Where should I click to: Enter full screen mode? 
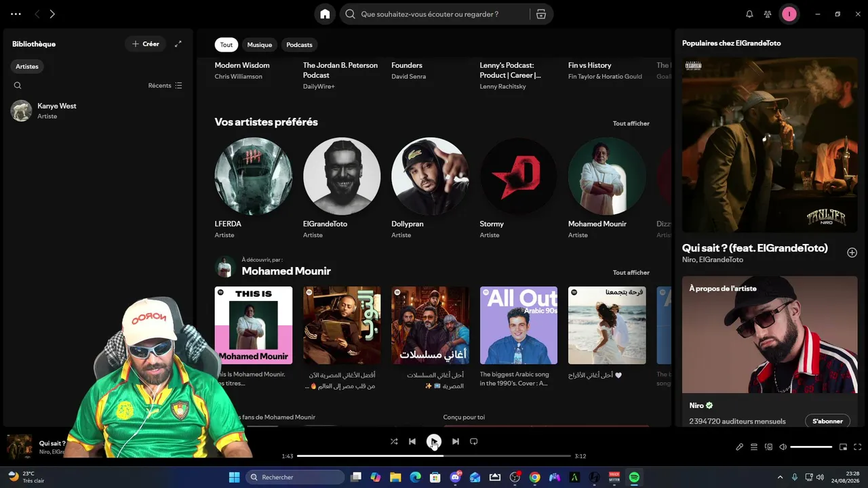point(857,447)
